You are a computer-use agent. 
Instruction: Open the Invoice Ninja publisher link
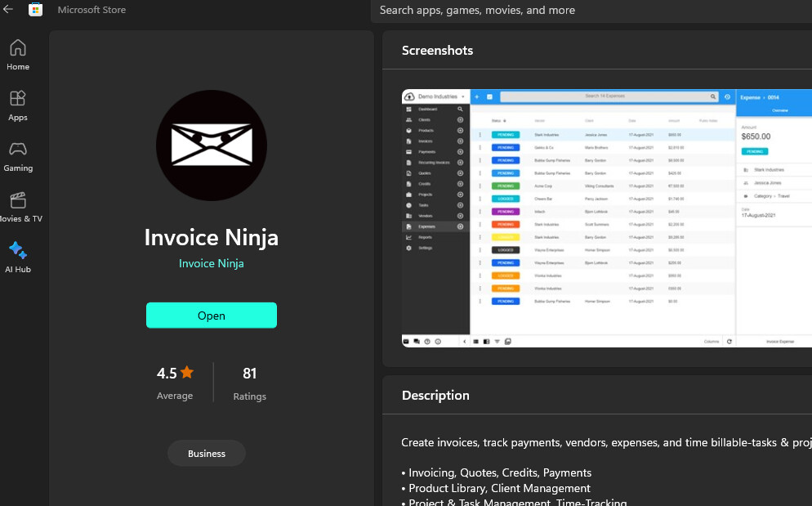(212, 263)
